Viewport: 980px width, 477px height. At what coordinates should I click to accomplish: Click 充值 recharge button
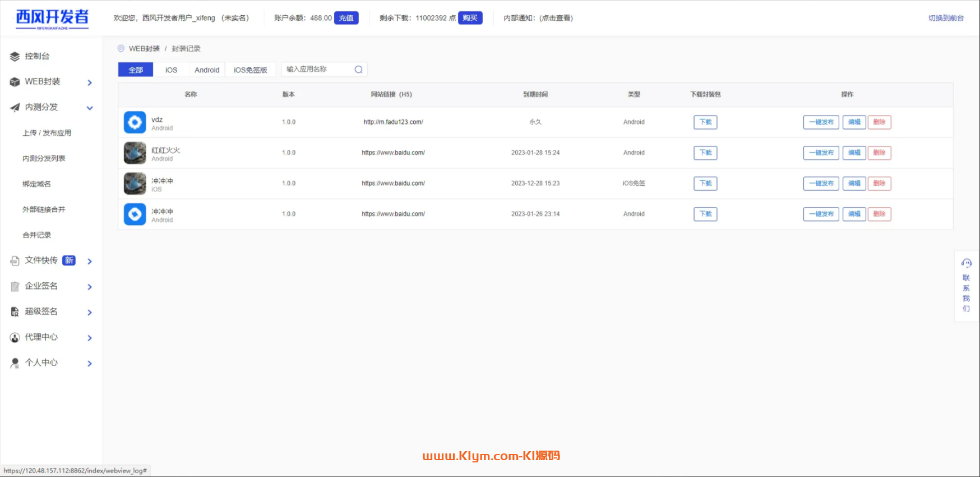(x=346, y=18)
